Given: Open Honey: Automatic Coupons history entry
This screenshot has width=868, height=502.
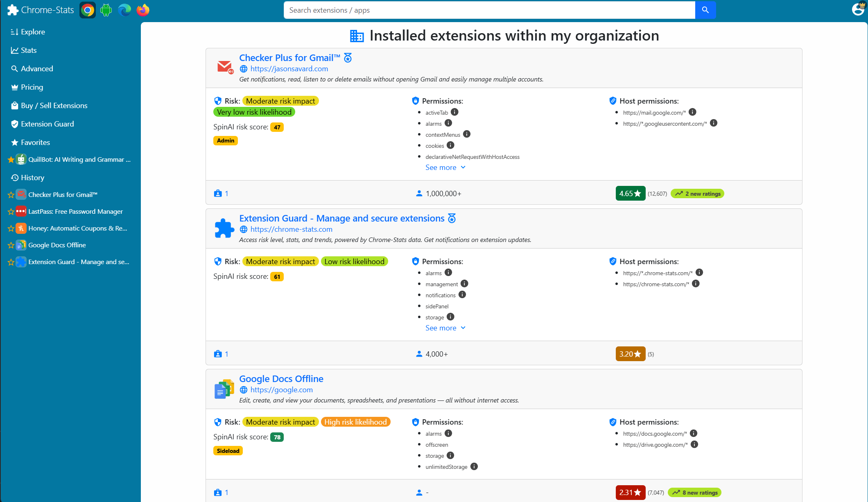Looking at the screenshot, I should [x=77, y=228].
